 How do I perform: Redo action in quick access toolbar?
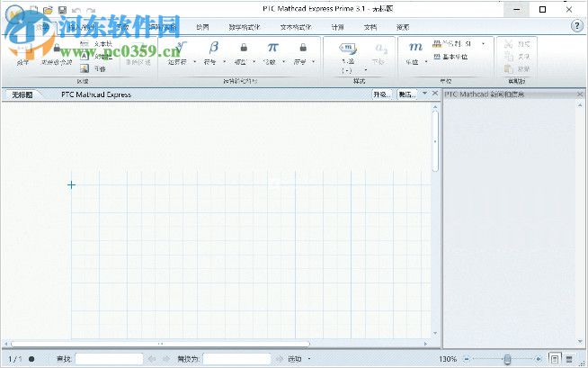(91, 11)
